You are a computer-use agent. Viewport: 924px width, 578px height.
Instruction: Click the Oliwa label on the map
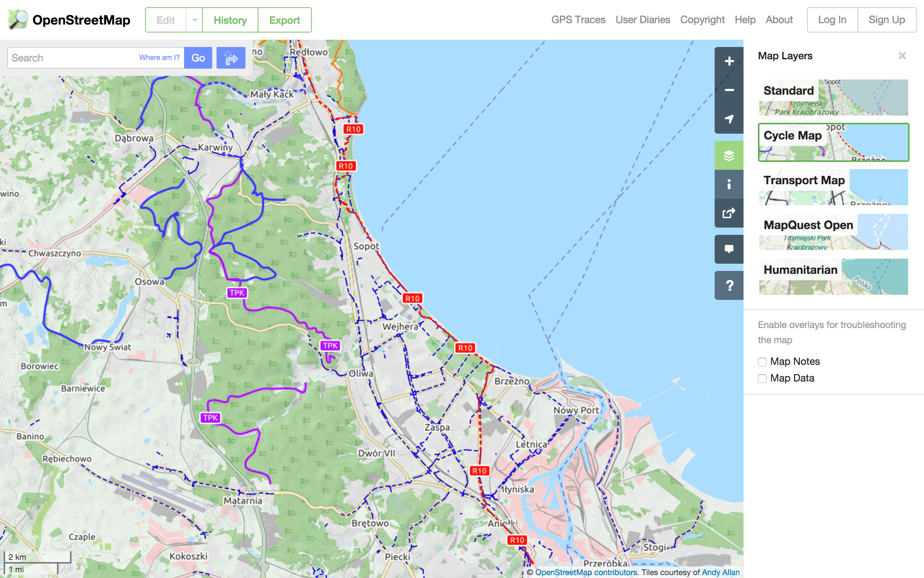(361, 373)
